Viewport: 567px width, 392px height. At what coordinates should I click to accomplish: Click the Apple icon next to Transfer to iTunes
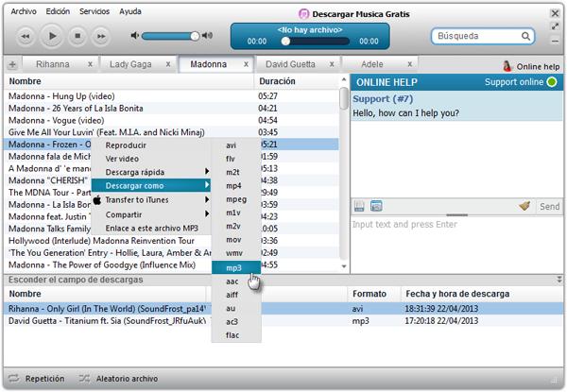[97, 200]
